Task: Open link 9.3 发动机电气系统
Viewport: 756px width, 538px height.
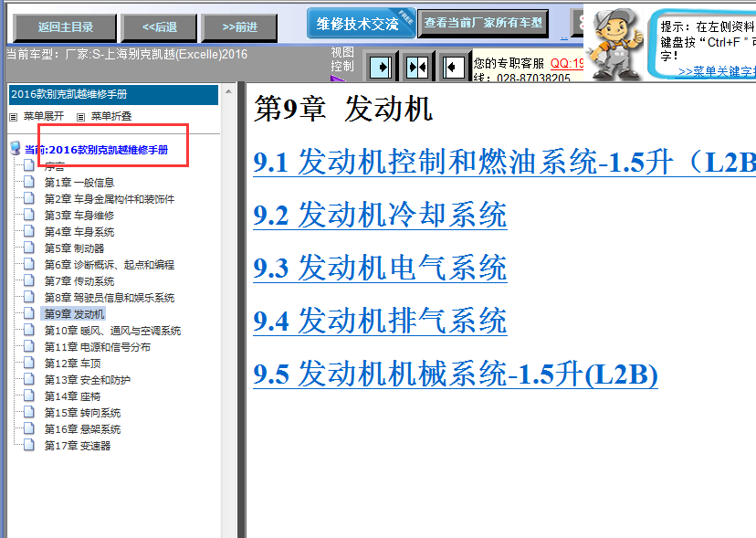Action: 380,268
